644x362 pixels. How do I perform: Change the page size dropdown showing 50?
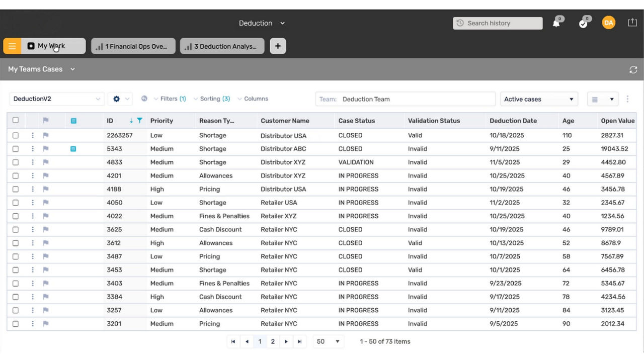328,341
